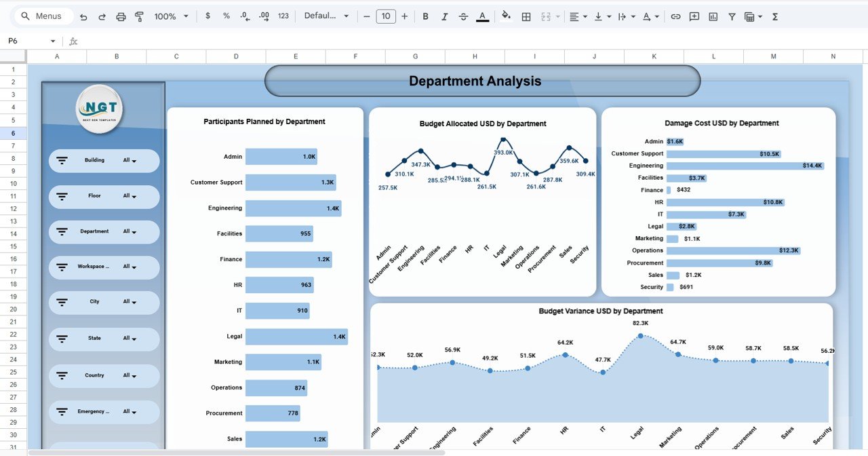Image resolution: width=868 pixels, height=456 pixels.
Task: Apply currency formatting with the dollar icon
Action: click(208, 16)
